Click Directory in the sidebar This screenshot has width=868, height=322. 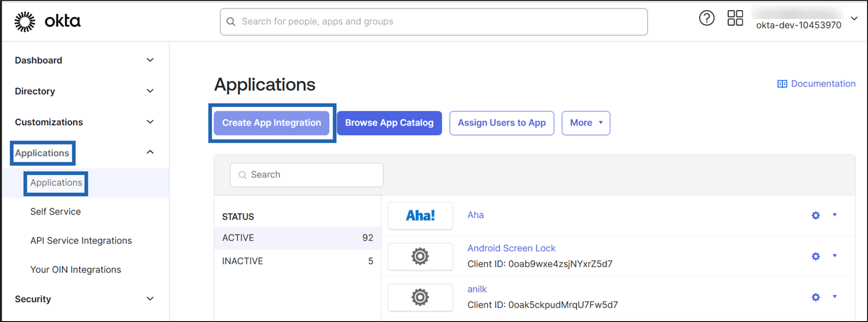[35, 91]
